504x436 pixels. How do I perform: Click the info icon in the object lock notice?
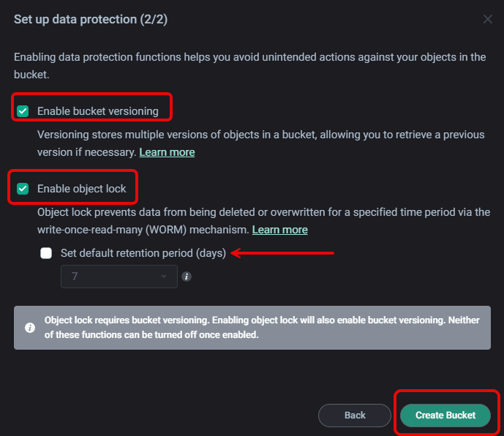[30, 328]
